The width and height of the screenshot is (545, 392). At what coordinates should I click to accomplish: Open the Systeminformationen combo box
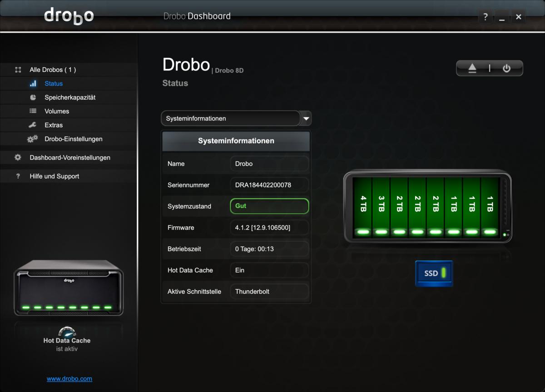236,119
